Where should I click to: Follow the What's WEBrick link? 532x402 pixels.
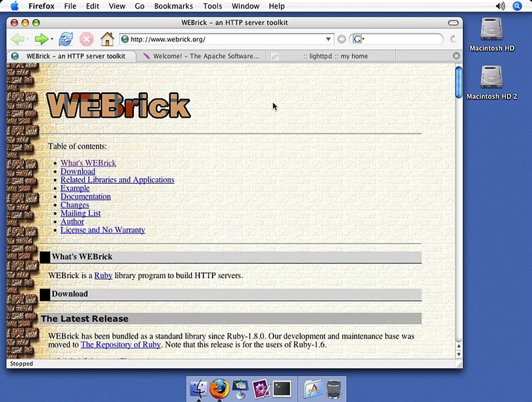pyautogui.click(x=88, y=163)
